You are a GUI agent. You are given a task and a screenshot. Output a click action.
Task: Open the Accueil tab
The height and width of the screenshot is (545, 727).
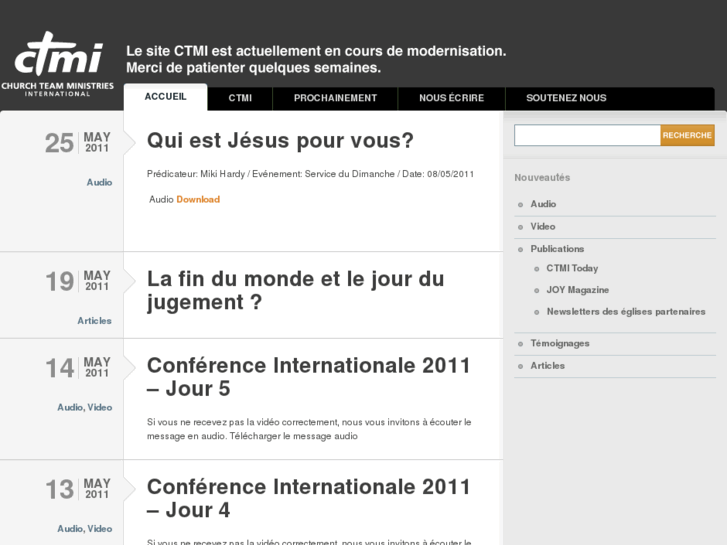(166, 96)
